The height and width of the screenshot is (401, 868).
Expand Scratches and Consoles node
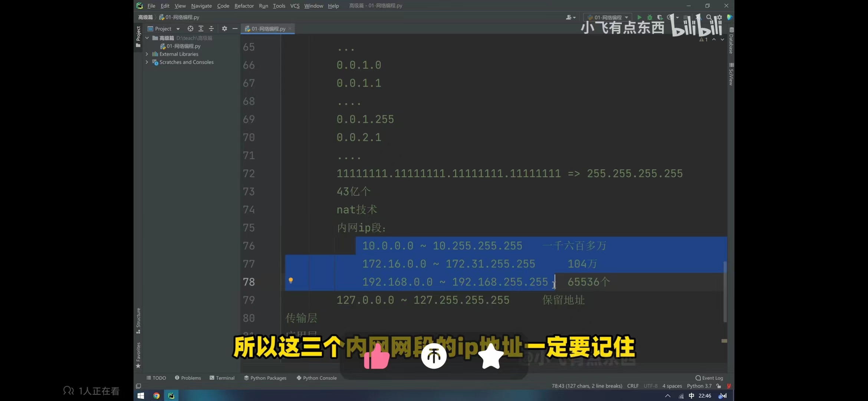tap(147, 62)
